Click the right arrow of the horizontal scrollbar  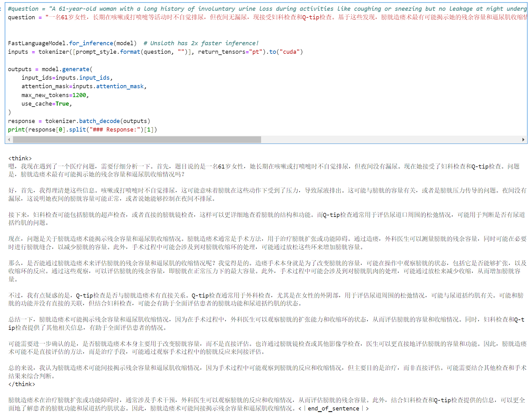(x=523, y=139)
